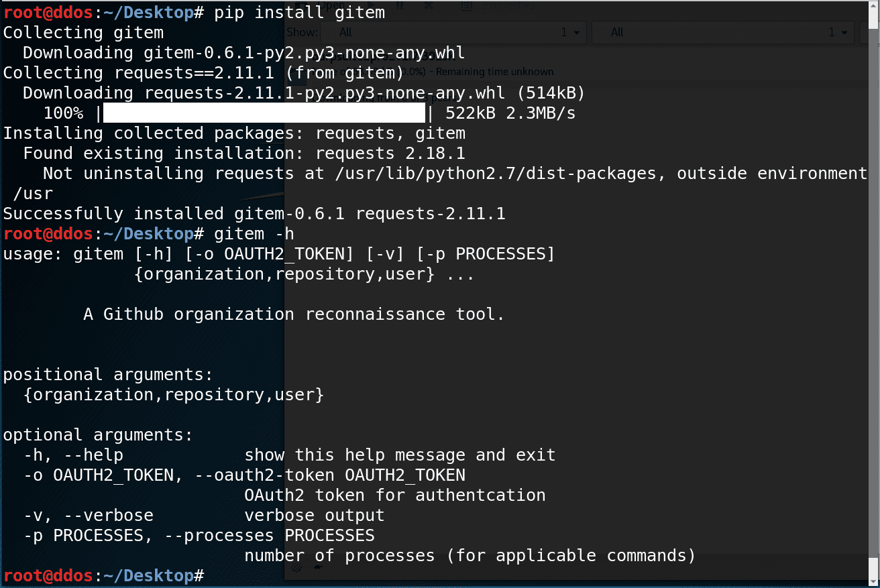Click the last empty root@ddos prompt line
The image size is (880, 588).
pyautogui.click(x=103, y=576)
